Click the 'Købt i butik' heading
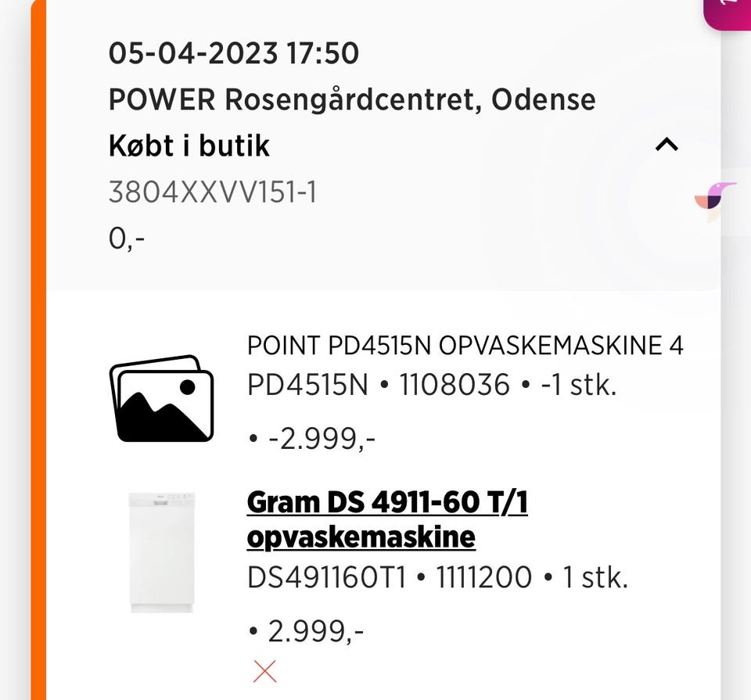751x700 pixels. point(189,146)
